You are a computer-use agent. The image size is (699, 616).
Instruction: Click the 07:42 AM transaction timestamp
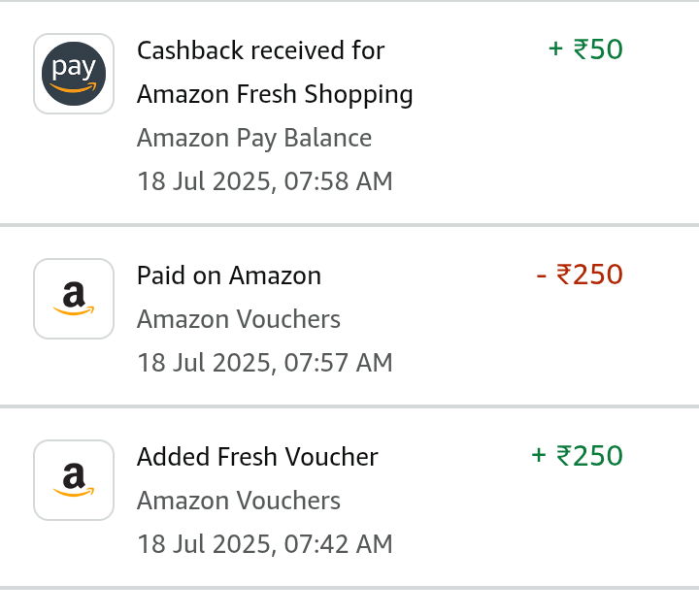pyautogui.click(x=265, y=544)
